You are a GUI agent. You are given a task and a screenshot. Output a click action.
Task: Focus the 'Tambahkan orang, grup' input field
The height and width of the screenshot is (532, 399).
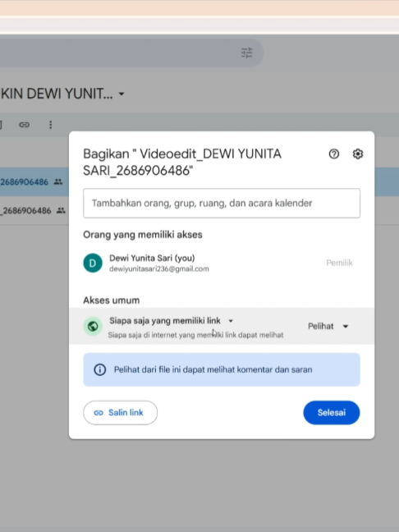[222, 204]
